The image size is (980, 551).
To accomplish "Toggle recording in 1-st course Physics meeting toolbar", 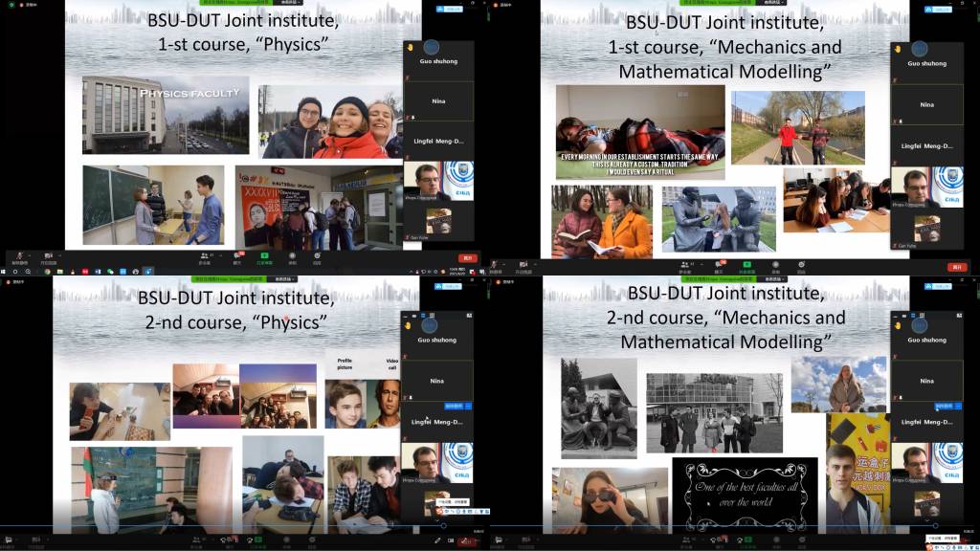I will pyautogui.click(x=293, y=257).
